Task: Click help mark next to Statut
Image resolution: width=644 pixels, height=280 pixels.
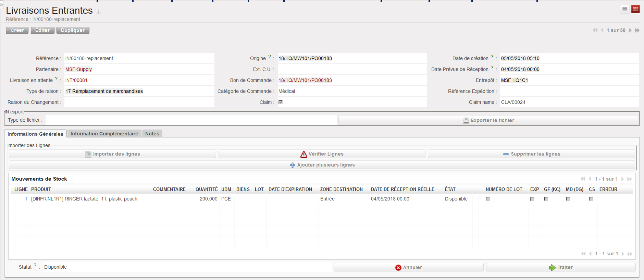Action: pos(35,265)
